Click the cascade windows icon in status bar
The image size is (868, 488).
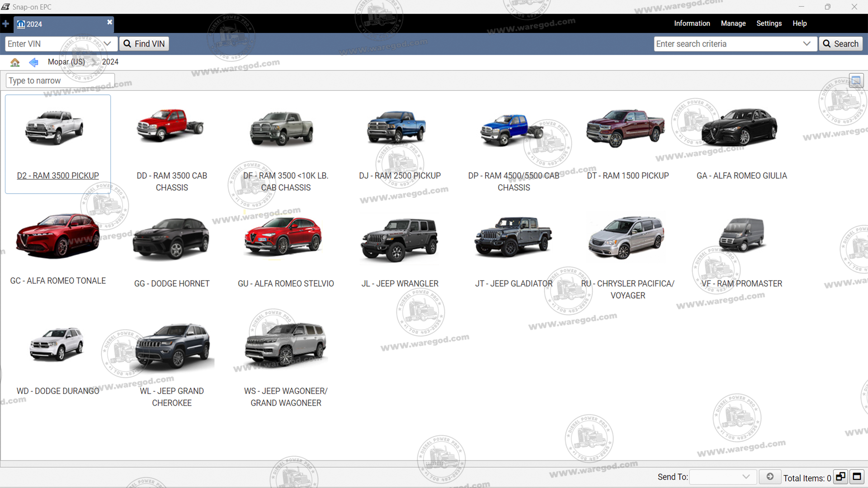coord(840,477)
